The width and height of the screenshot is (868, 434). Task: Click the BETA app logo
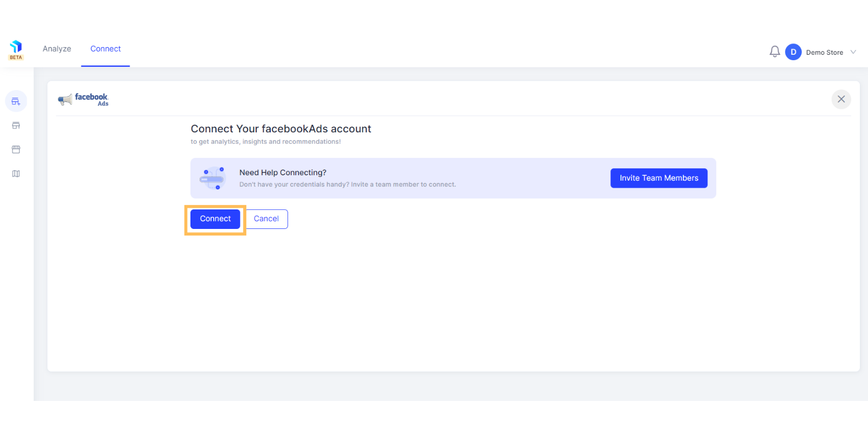point(16,49)
